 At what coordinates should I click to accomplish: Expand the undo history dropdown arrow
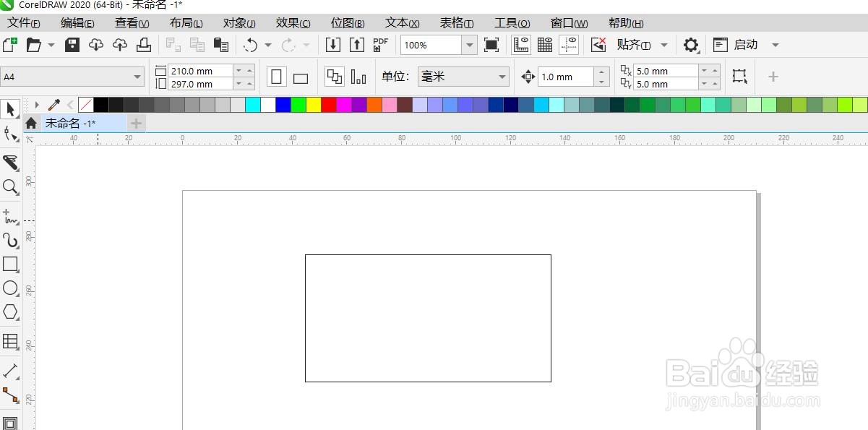[268, 45]
